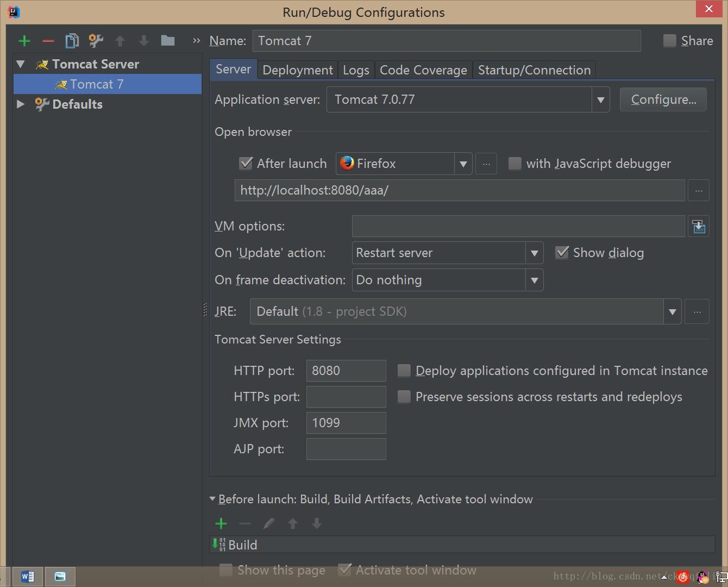The image size is (728, 587).
Task: Create new folder icon in toolbar
Action: (x=168, y=41)
